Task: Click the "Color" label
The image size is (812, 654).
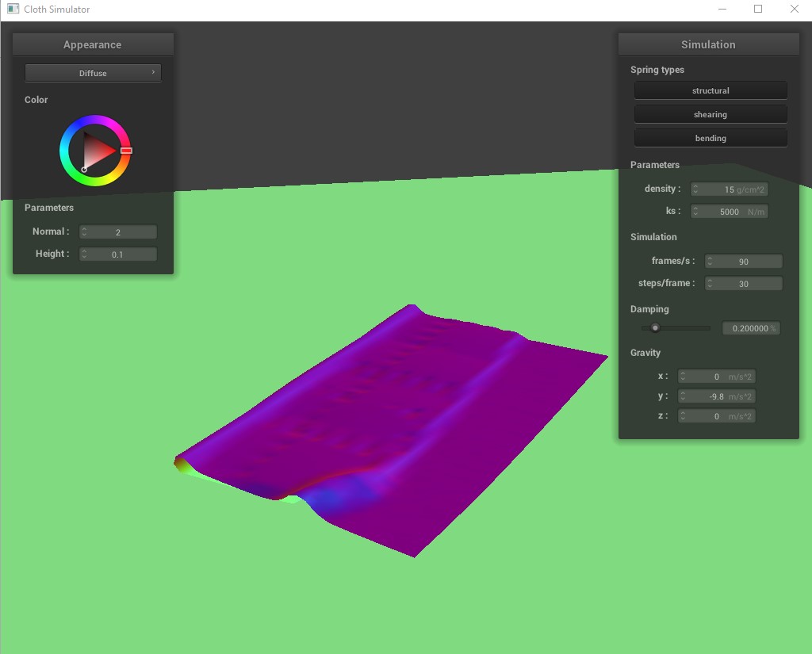Action: [x=36, y=100]
